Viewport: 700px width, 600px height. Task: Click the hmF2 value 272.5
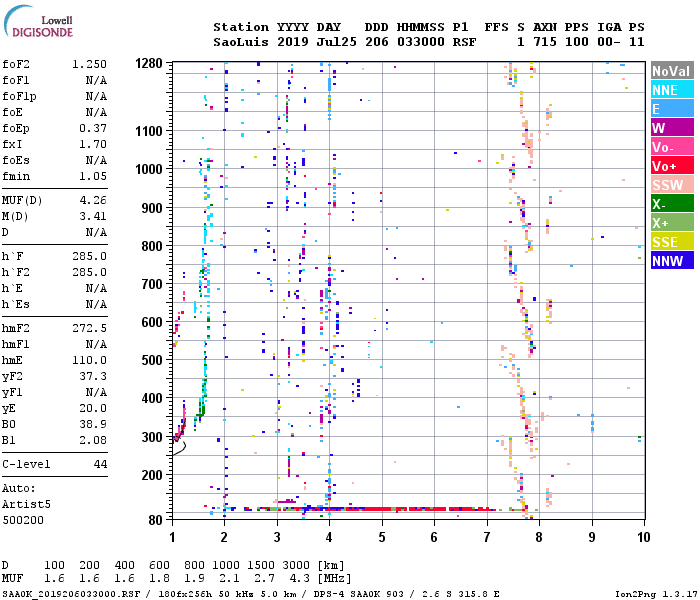point(89,328)
